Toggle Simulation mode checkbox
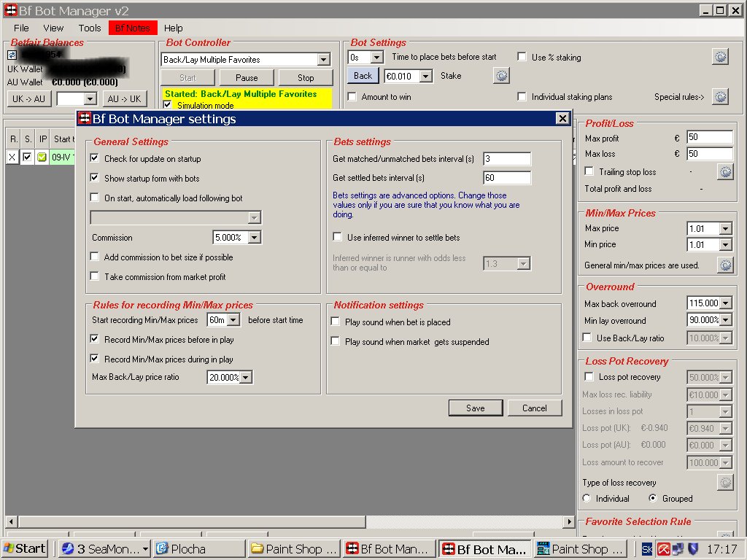The height and width of the screenshot is (560, 747). [x=168, y=105]
